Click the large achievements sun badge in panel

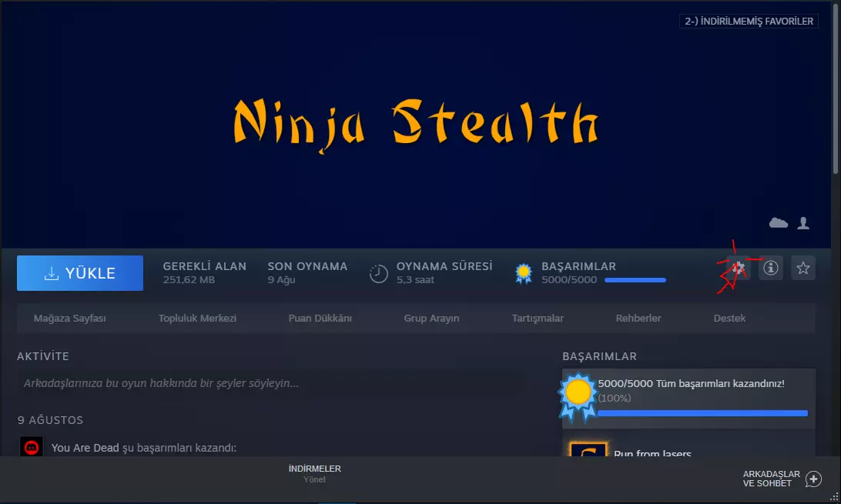pos(578,396)
